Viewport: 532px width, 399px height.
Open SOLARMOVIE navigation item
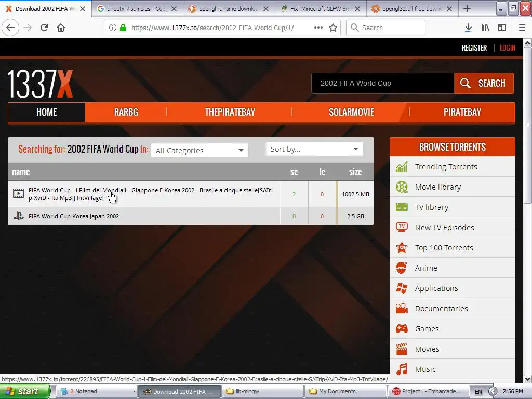coord(351,112)
